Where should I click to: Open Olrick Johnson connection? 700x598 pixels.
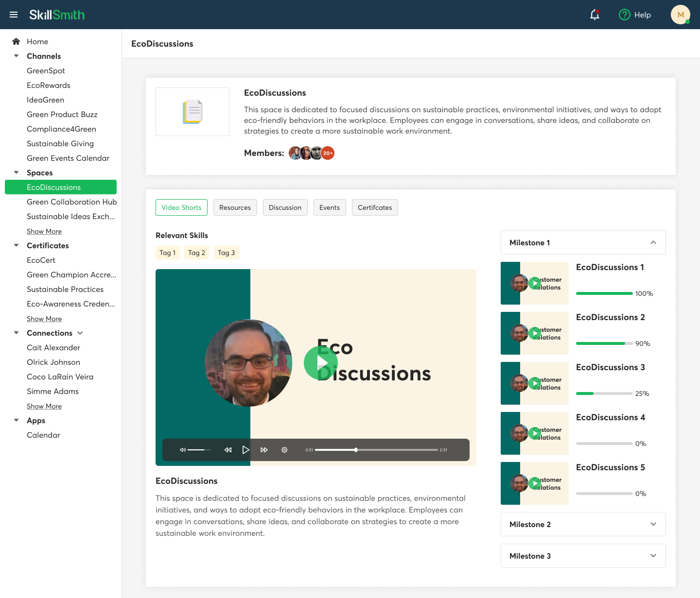[53, 362]
